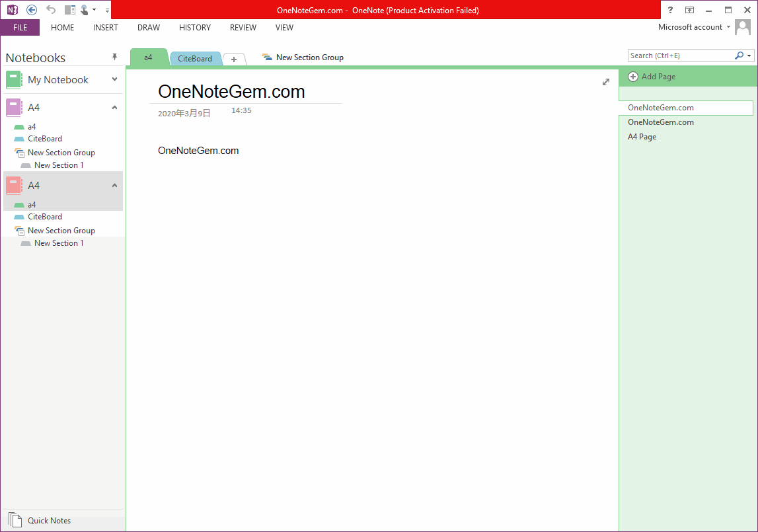The image size is (758, 532).
Task: Select CiteBoard section under red A4 notebook
Action: (44, 217)
